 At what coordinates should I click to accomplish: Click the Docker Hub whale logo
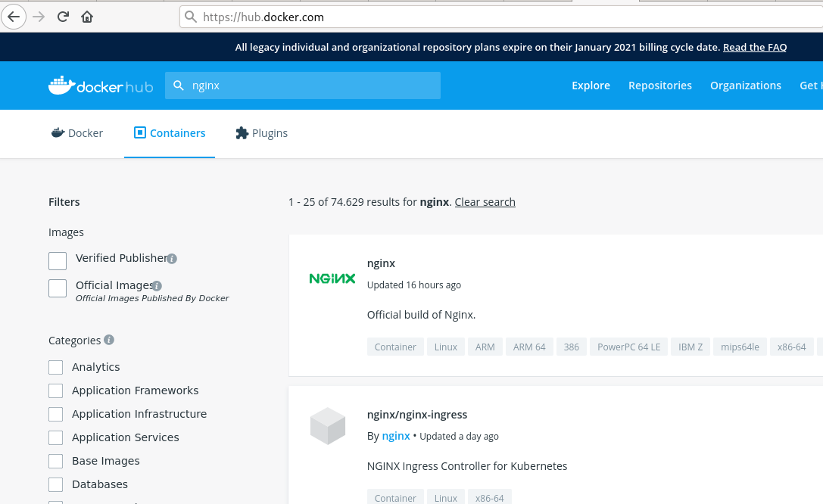pos(61,86)
